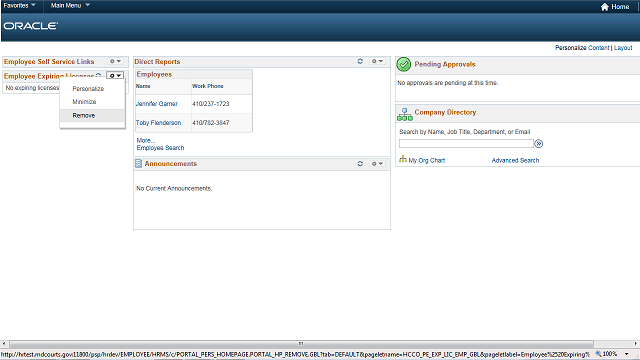The width and height of the screenshot is (640, 360).
Task: Click the No approvals are pending message
Action: (x=448, y=83)
